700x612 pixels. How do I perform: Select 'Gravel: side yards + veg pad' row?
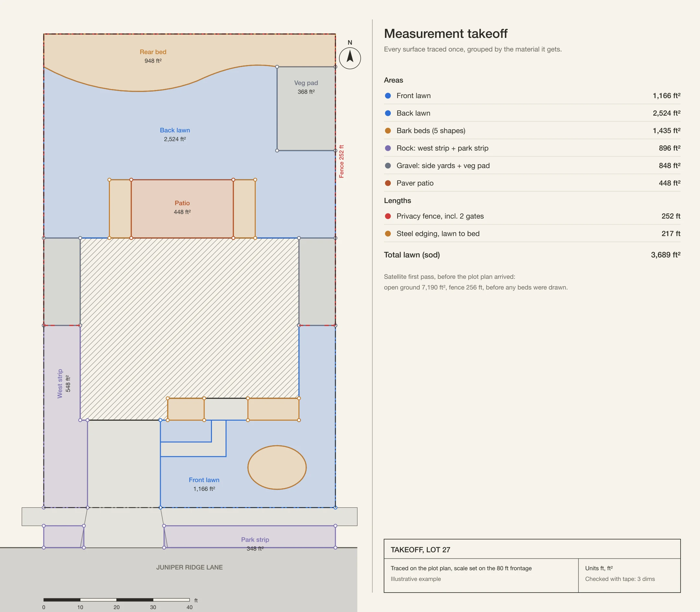tap(532, 166)
